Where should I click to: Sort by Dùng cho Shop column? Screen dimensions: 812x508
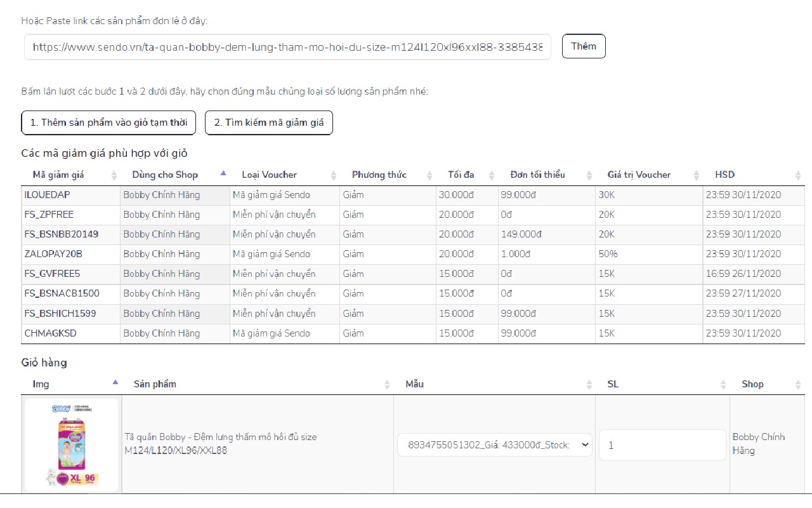click(175, 175)
